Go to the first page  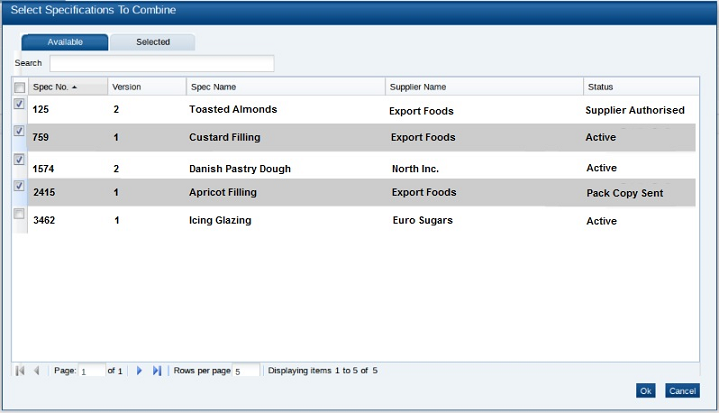coord(20,371)
